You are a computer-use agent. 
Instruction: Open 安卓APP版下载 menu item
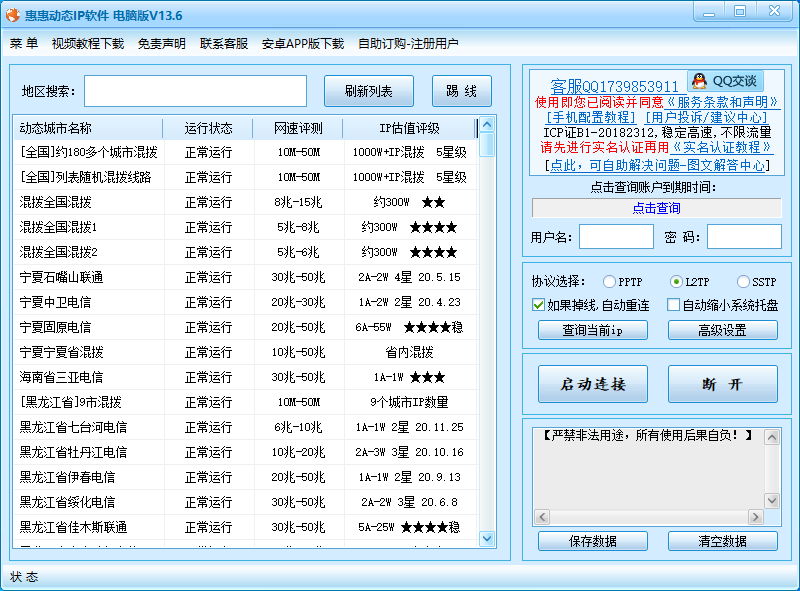coord(303,43)
